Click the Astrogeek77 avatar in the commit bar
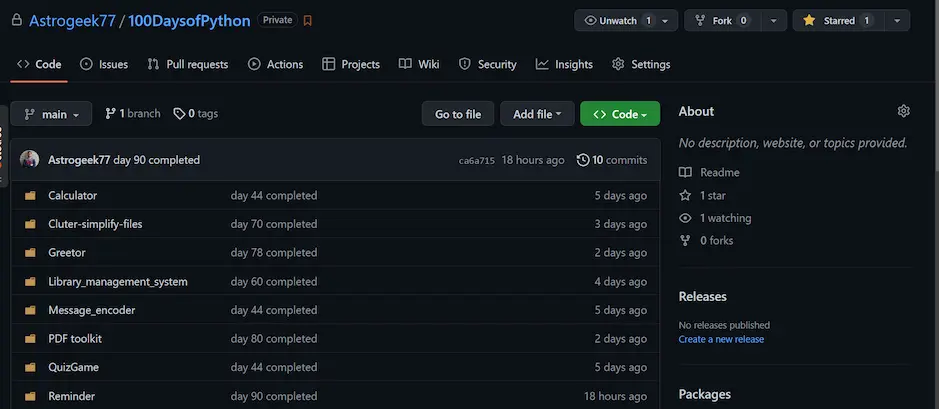 point(29,160)
